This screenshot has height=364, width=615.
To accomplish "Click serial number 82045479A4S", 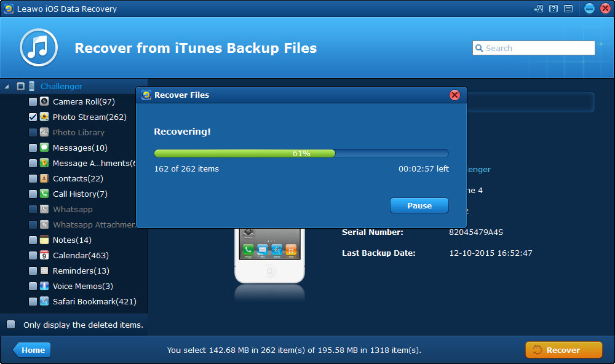I will click(x=476, y=232).
